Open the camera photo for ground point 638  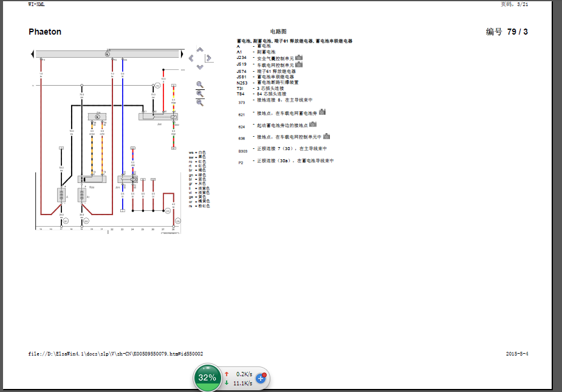[x=326, y=136]
